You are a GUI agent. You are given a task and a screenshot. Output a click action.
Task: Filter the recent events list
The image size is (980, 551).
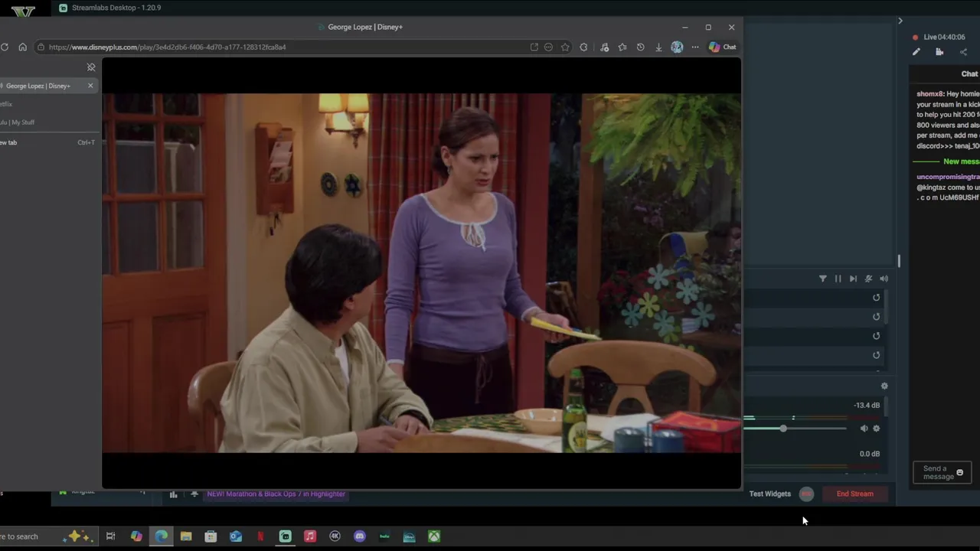pyautogui.click(x=823, y=279)
